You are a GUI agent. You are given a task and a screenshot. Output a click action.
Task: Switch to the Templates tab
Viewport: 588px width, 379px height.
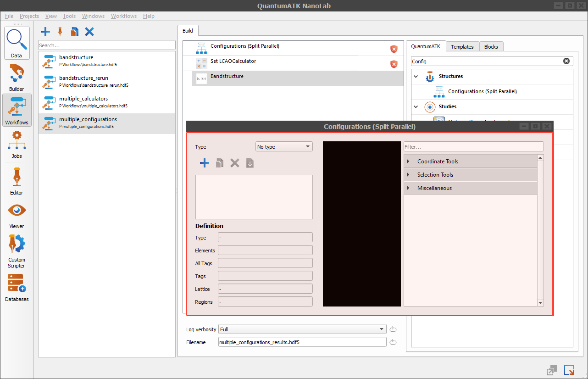462,47
